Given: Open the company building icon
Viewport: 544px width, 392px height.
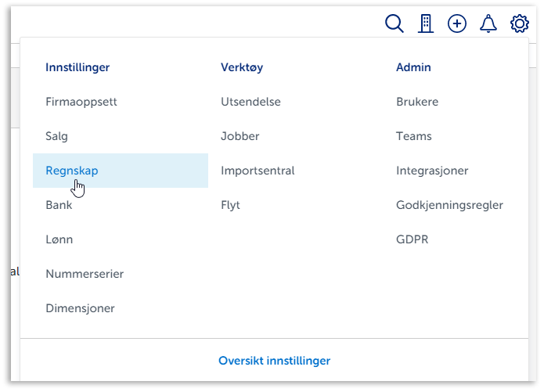Looking at the screenshot, I should tap(426, 23).
